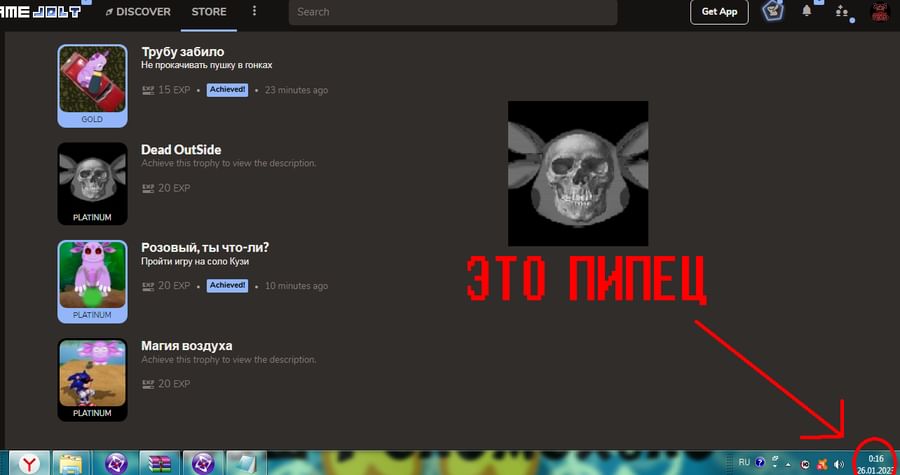This screenshot has height=475, width=900.
Task: Switch to the Discover tab
Action: [138, 11]
